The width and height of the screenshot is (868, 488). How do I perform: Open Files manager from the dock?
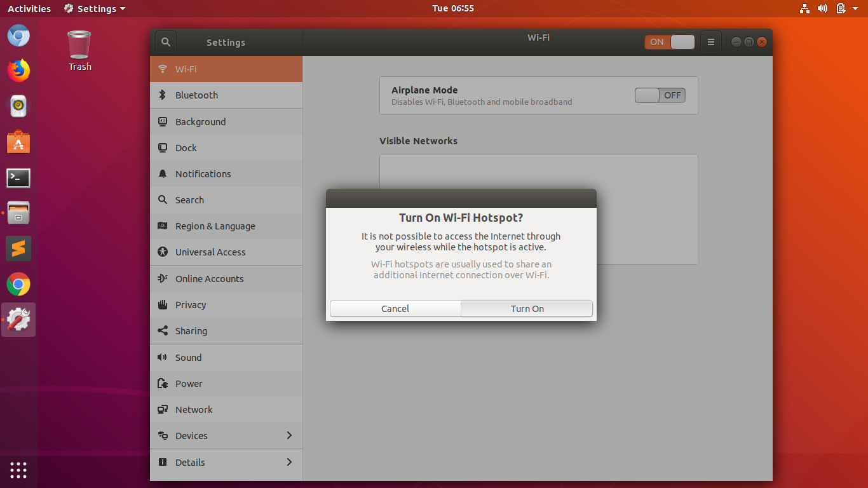tap(18, 213)
